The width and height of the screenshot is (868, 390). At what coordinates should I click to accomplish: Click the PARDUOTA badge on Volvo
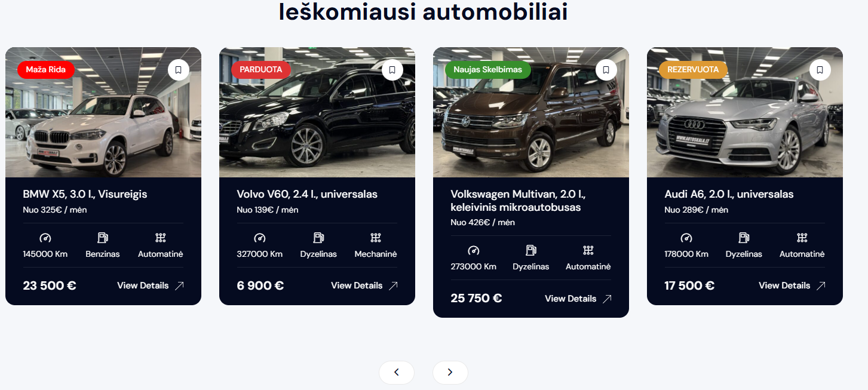261,70
